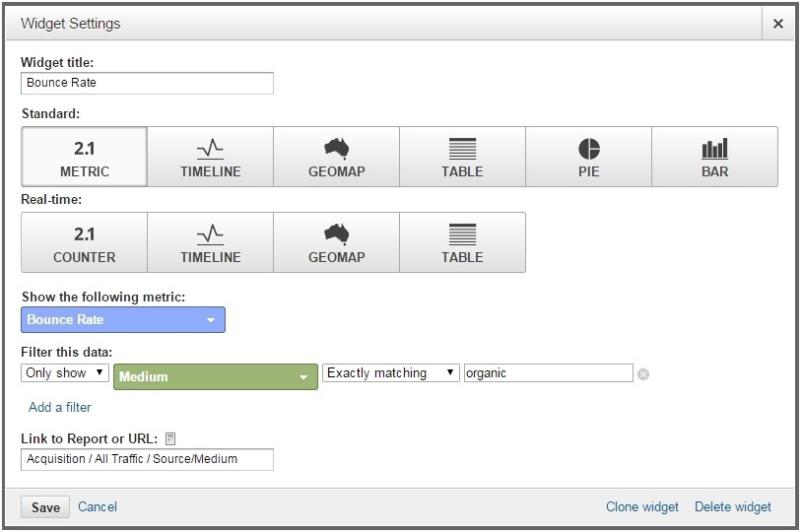Click the Clone widget link
The height and width of the screenshot is (532, 801).
[x=642, y=507]
